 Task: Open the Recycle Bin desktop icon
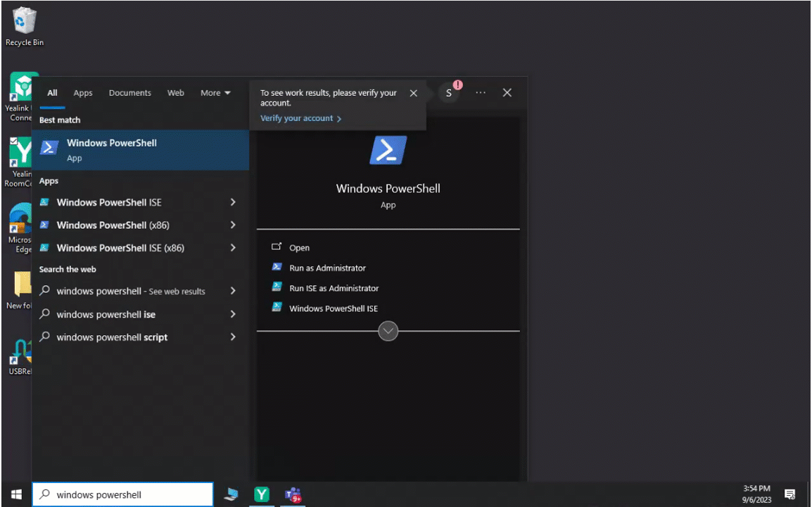(24, 27)
